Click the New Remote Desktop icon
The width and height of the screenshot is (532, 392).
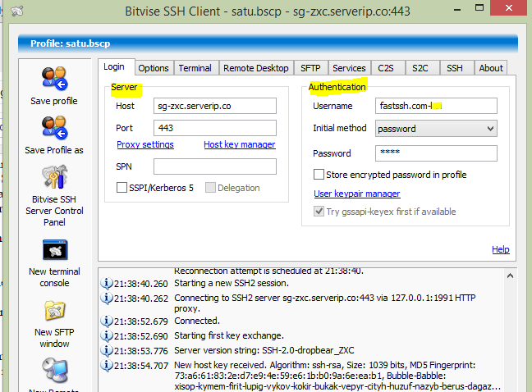pos(55,370)
